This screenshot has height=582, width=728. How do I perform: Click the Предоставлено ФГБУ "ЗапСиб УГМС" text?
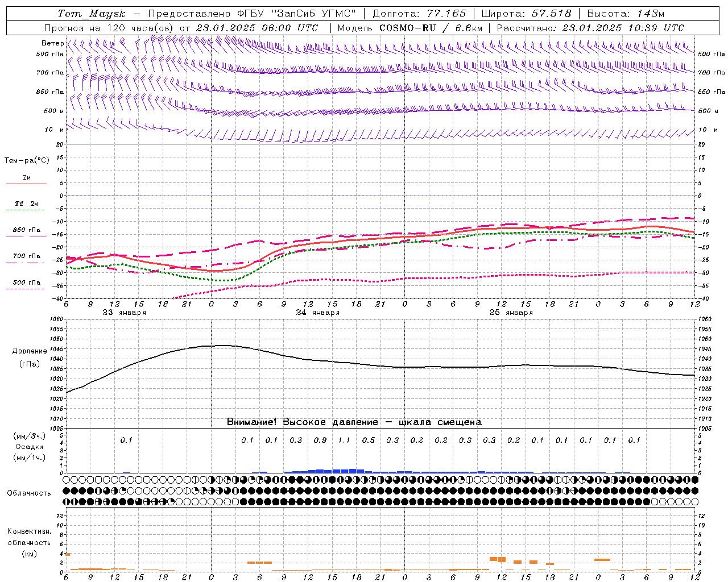coord(252,14)
